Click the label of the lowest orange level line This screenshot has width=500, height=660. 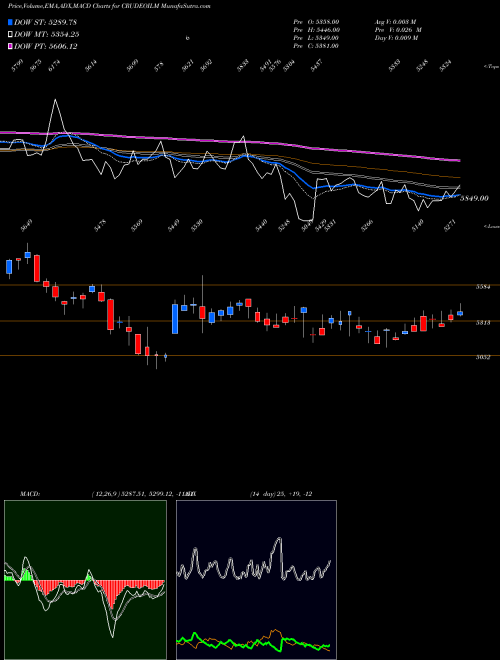tap(482, 357)
